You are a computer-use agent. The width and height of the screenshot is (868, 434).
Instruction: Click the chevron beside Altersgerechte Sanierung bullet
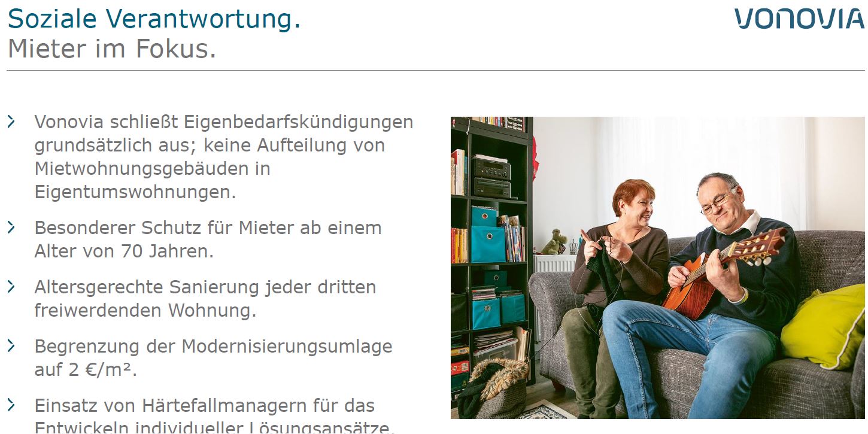coord(11,287)
